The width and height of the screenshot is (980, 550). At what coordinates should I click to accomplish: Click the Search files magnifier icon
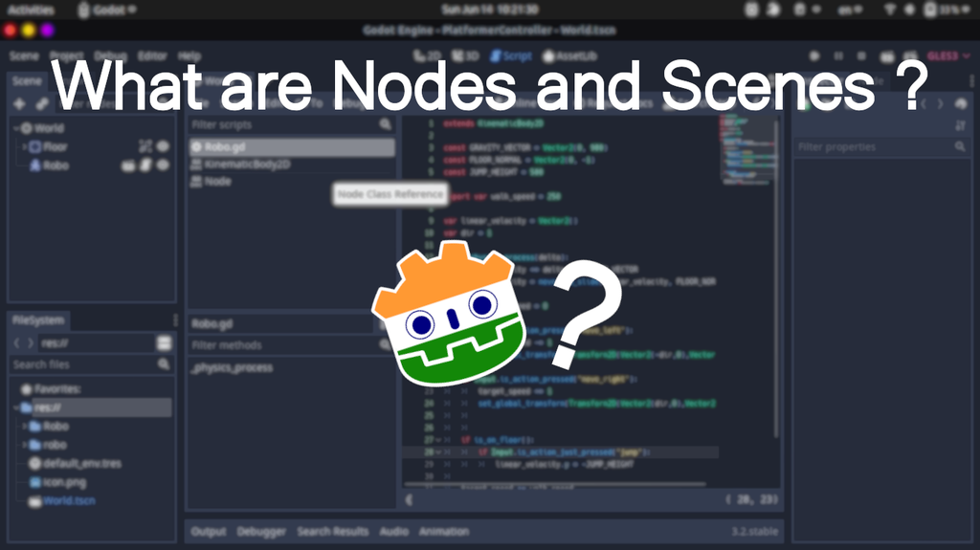pyautogui.click(x=164, y=364)
